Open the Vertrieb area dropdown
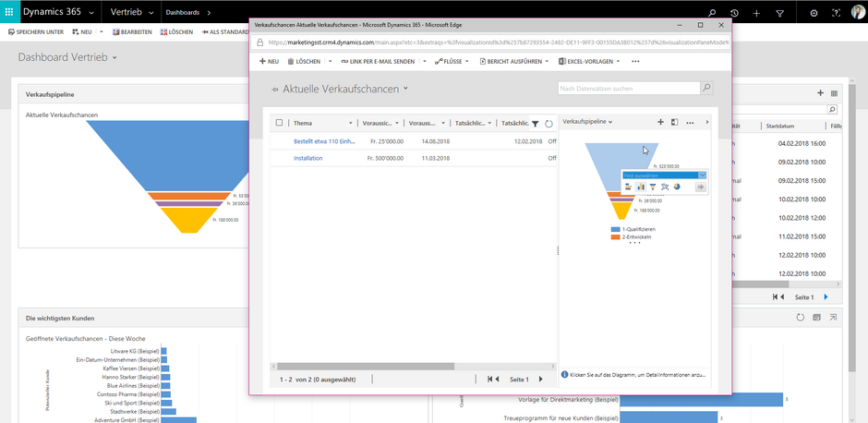The width and height of the screenshot is (868, 423). pyautogui.click(x=151, y=12)
